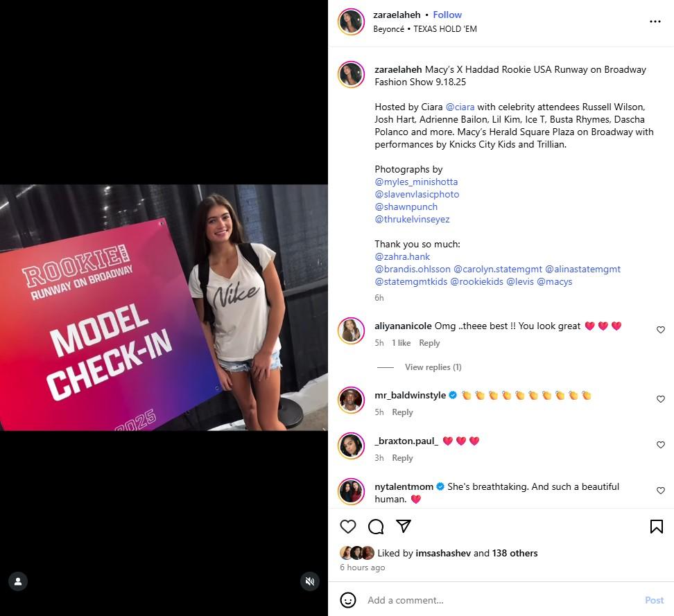Screen dimensions: 674x616
Task: Open the emoji picker smiley icon
Action: pyautogui.click(x=347, y=600)
